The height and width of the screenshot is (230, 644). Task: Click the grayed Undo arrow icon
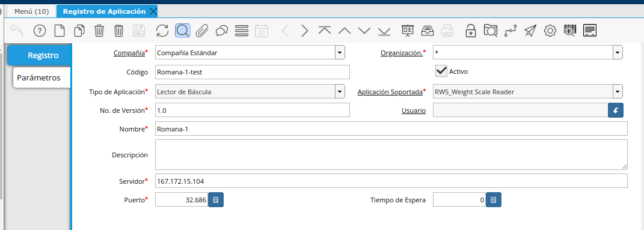pos(16,31)
